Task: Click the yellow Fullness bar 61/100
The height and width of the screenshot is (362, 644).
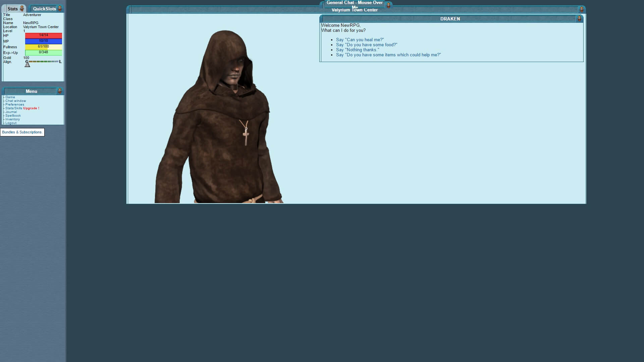Action: (x=44, y=47)
